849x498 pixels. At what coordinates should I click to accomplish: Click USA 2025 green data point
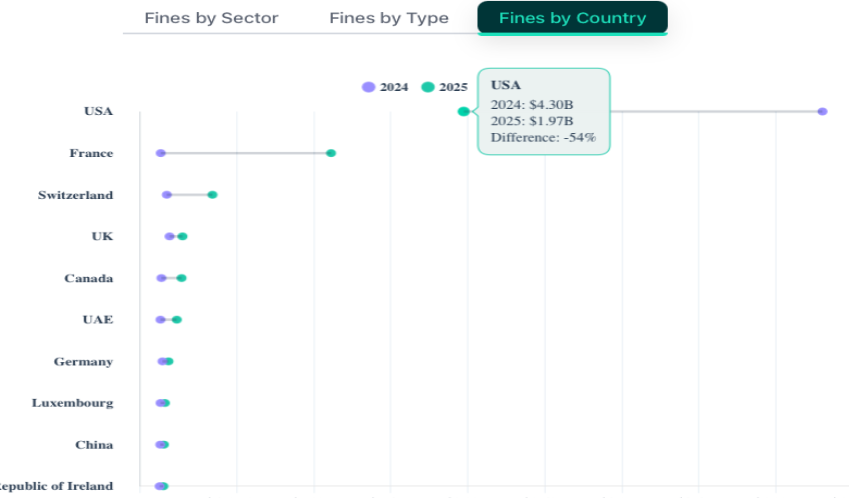pyautogui.click(x=463, y=111)
